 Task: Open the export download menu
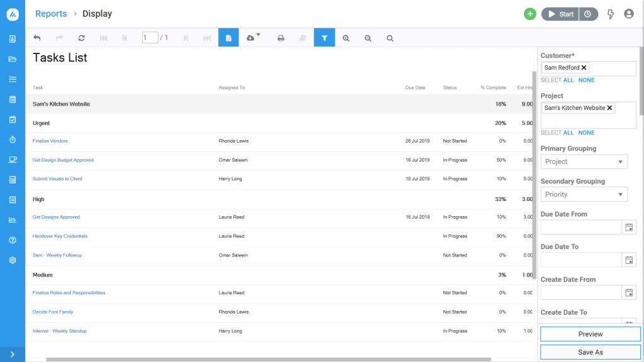tap(253, 38)
